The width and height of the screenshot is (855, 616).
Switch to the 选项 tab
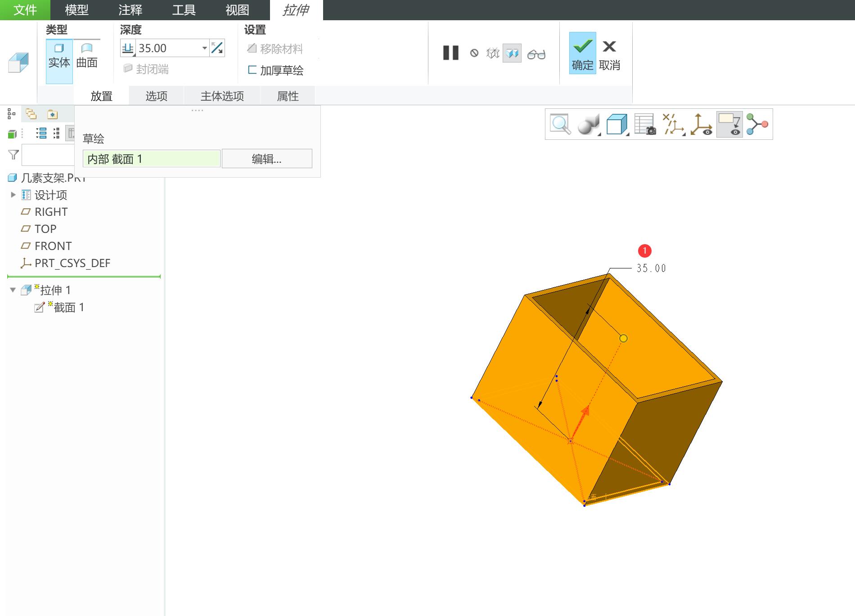click(157, 96)
